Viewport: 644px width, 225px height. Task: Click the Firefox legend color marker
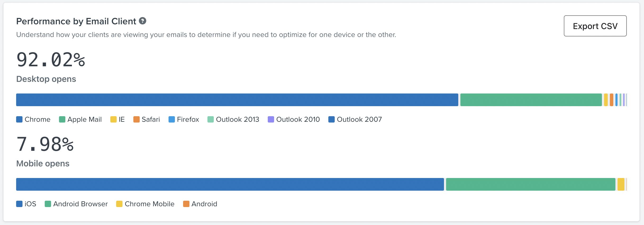click(x=171, y=119)
